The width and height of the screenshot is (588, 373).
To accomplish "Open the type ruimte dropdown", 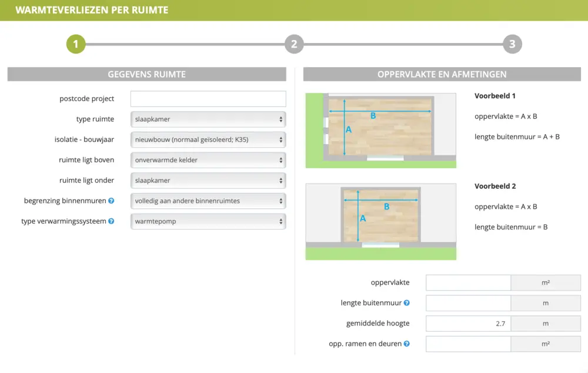I will 208,119.
